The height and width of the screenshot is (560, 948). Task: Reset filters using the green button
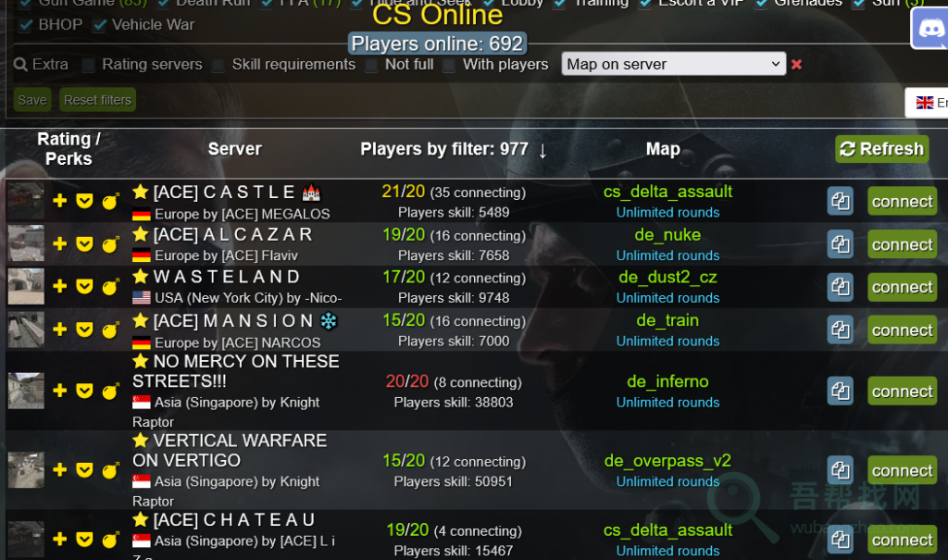pyautogui.click(x=97, y=100)
